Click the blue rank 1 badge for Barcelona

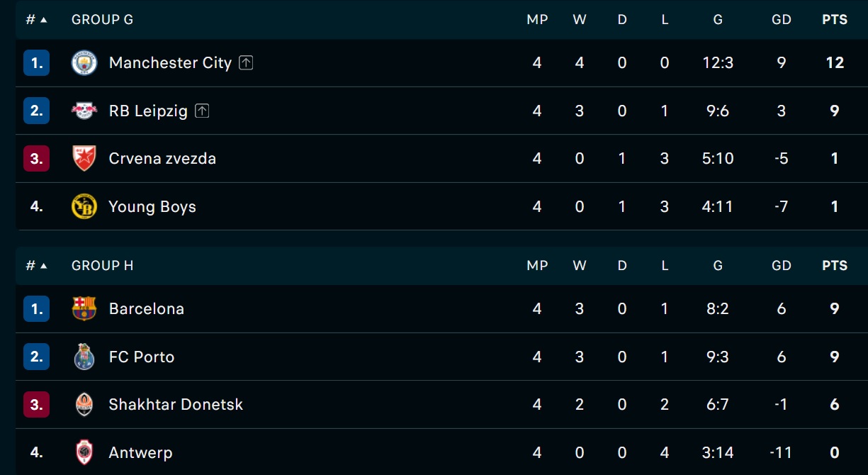point(36,309)
